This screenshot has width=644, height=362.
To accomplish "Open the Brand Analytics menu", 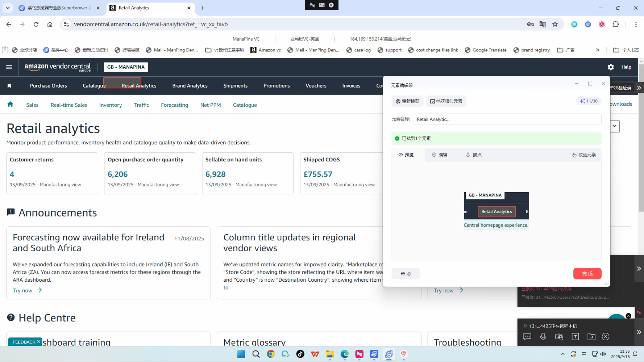I will coord(190,86).
